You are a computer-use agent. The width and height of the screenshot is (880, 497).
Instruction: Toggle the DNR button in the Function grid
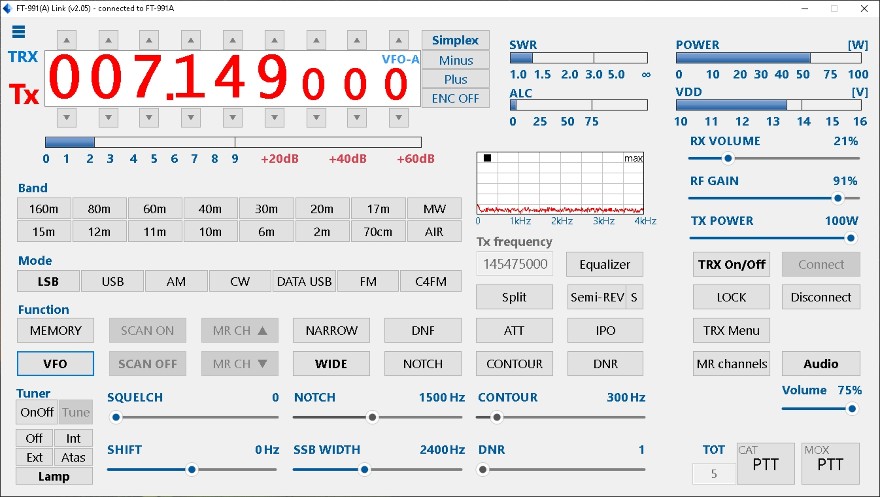(605, 363)
